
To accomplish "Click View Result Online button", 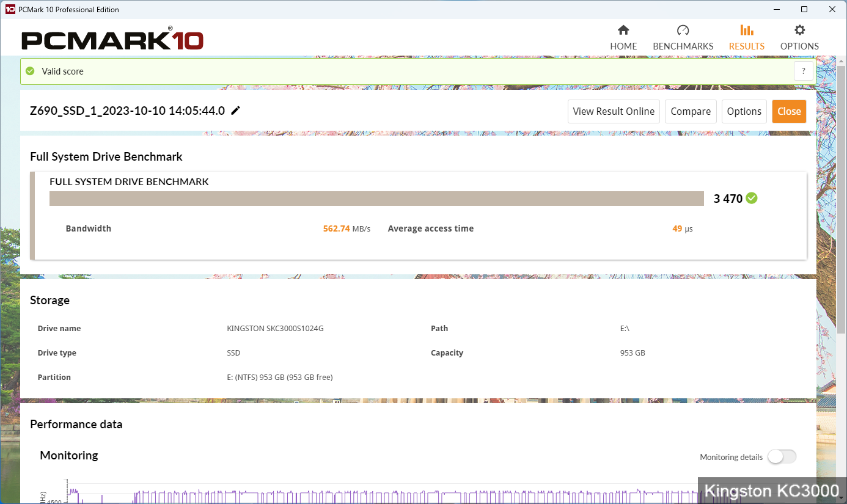I will pos(614,111).
